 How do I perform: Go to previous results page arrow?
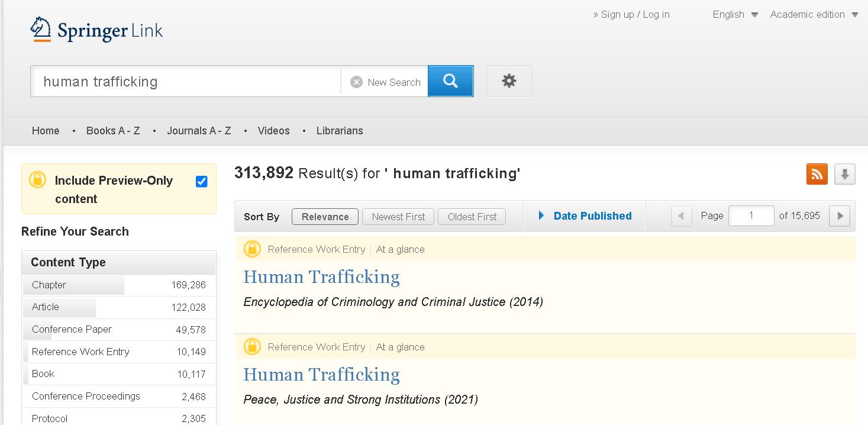[681, 216]
